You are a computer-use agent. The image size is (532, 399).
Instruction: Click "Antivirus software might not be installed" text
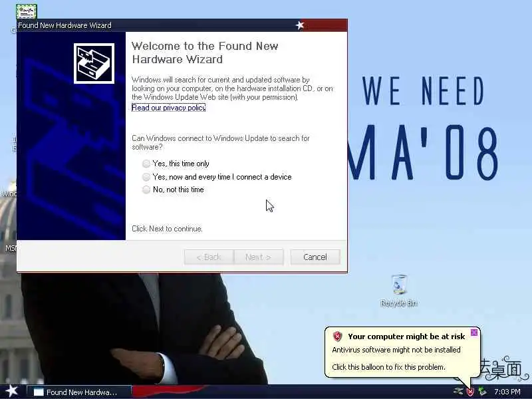tap(396, 350)
